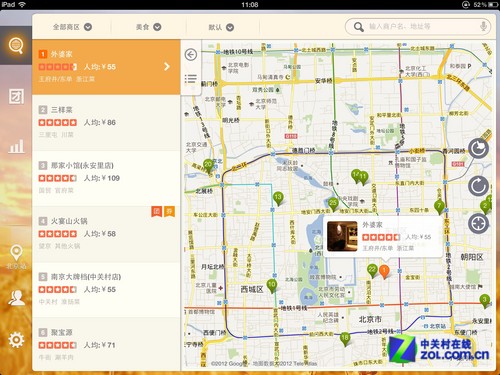Tap the 外婆家 photo thumbnail in map popup

(x=342, y=236)
